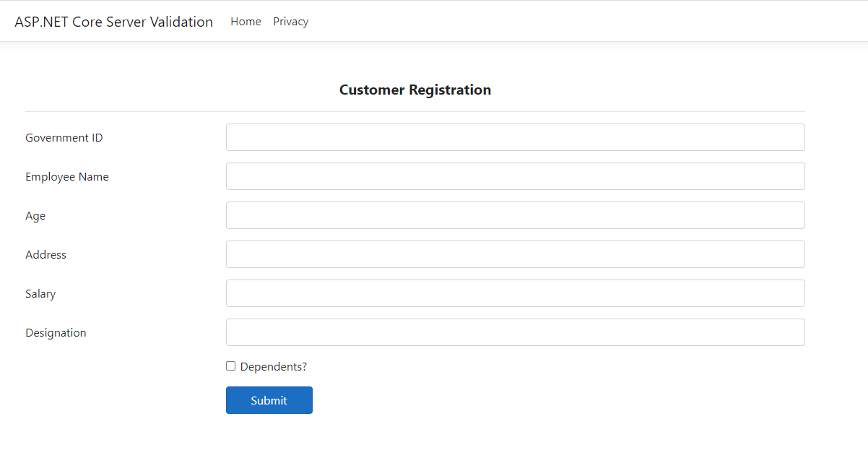Open the Privacy page
Image resolution: width=868 pixels, height=476 pixels.
pos(290,21)
